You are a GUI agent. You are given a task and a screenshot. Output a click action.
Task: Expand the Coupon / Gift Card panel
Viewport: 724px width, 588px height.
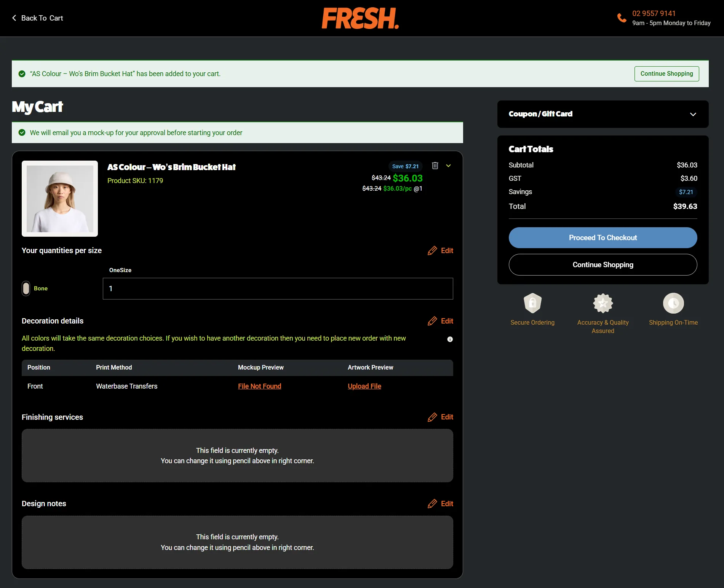click(603, 114)
